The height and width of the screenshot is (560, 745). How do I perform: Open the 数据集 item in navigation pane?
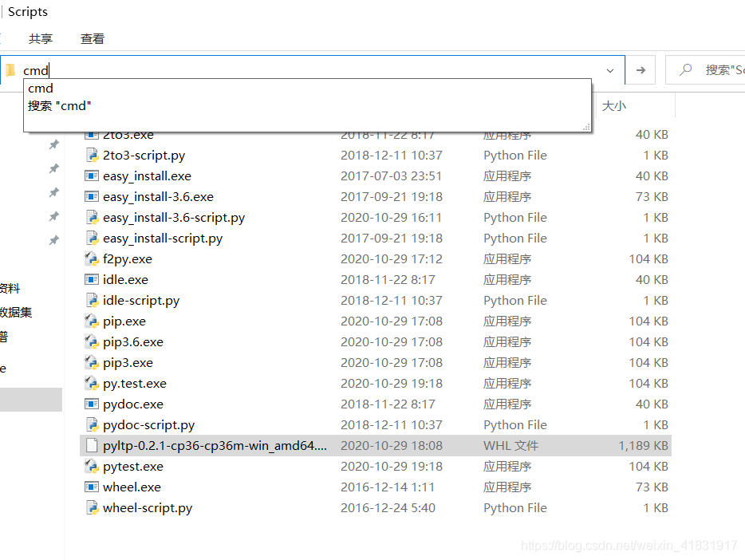16,313
